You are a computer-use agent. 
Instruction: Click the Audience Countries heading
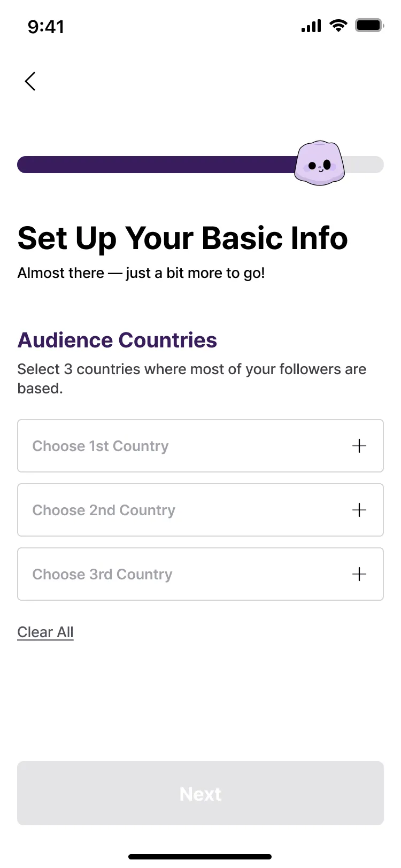point(117,340)
